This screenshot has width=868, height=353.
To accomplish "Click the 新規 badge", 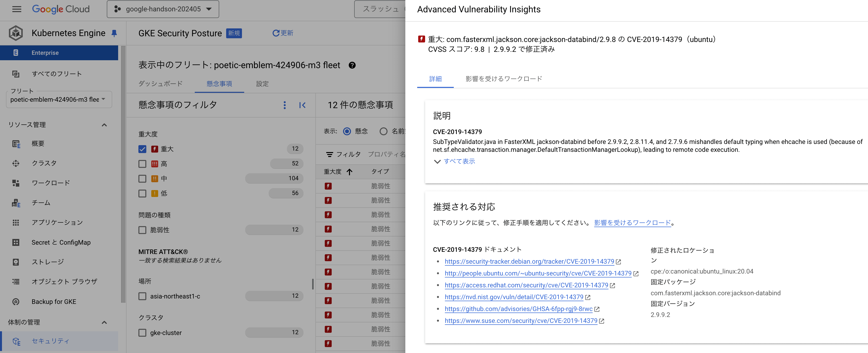I will (x=234, y=33).
